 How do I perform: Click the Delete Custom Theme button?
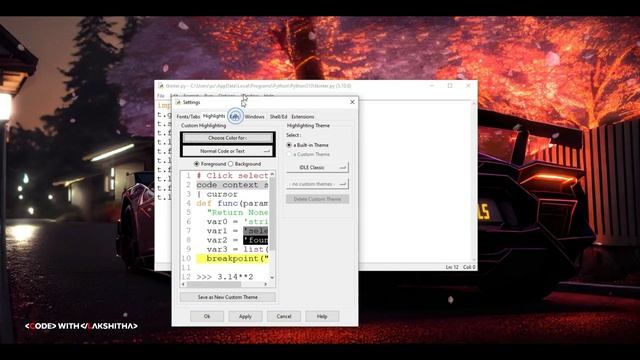pos(317,199)
